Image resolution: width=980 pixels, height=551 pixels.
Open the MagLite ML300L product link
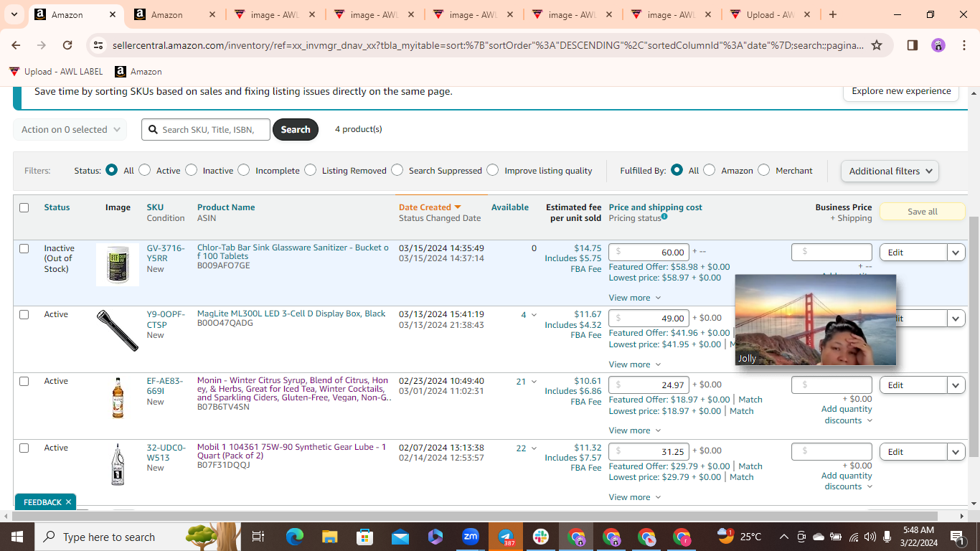[x=291, y=314]
